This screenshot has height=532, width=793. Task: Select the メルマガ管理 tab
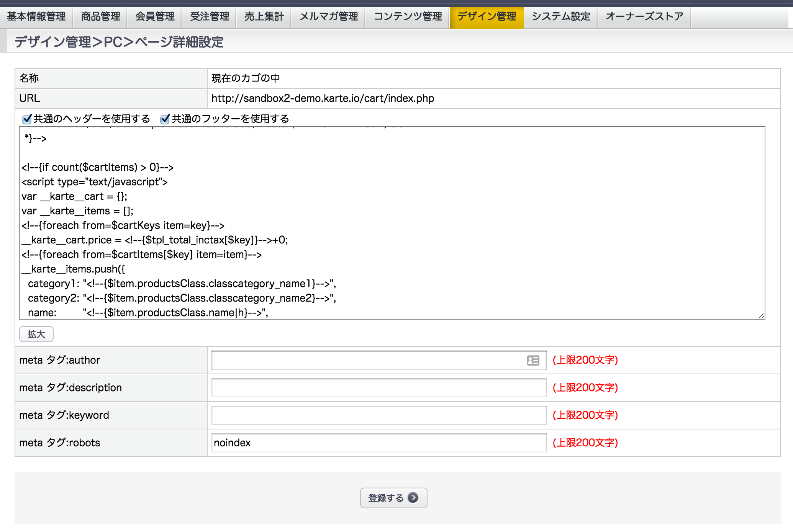pyautogui.click(x=328, y=17)
